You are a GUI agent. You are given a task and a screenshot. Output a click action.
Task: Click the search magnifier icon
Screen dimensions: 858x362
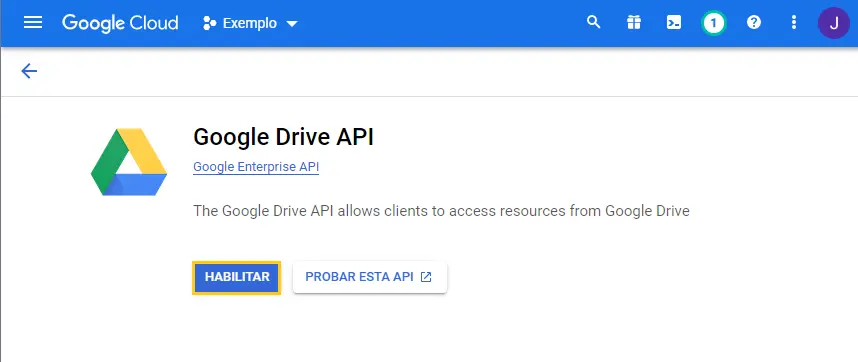tap(593, 22)
